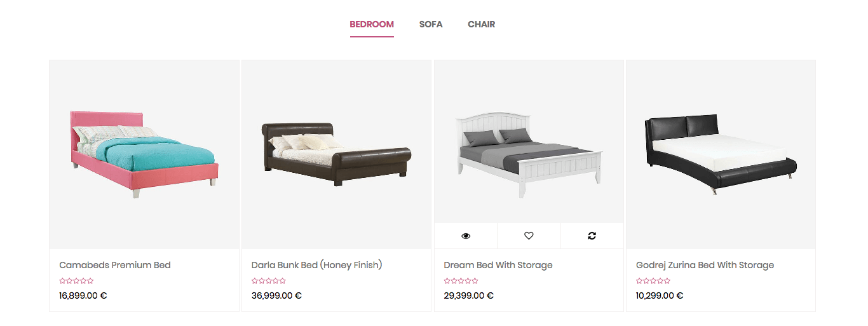Image resolution: width=868 pixels, height=326 pixels.
Task: Click star rating under Darla Bunk Bed
Action: coord(269,281)
